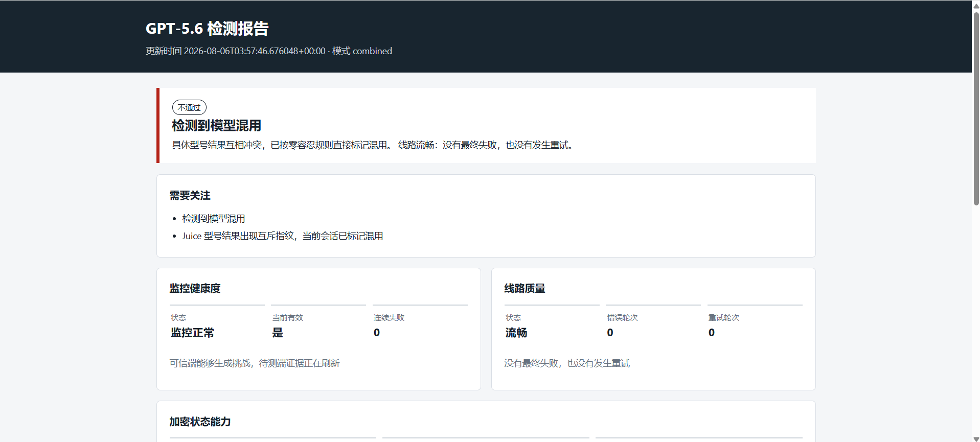Click the 线路质量 note "没有最终失败，也没有发生重试"
Viewport: 980px width, 442px height.
coord(567,363)
